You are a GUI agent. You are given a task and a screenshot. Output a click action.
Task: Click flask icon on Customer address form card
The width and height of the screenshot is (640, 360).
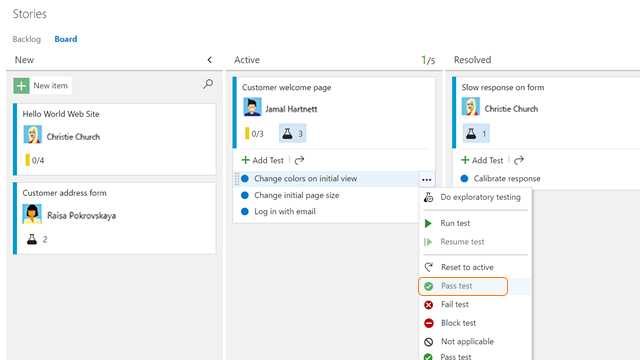32,239
